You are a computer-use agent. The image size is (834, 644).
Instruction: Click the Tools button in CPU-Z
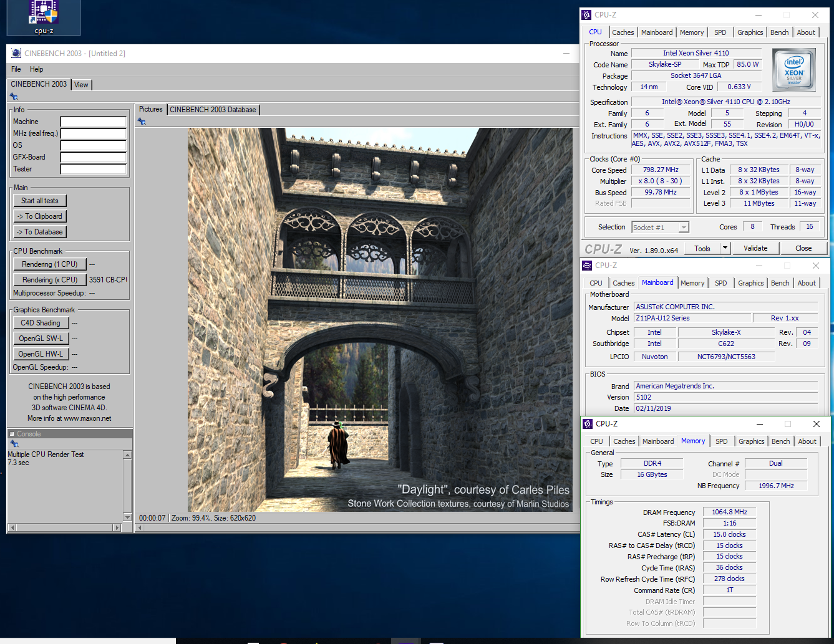pos(702,248)
